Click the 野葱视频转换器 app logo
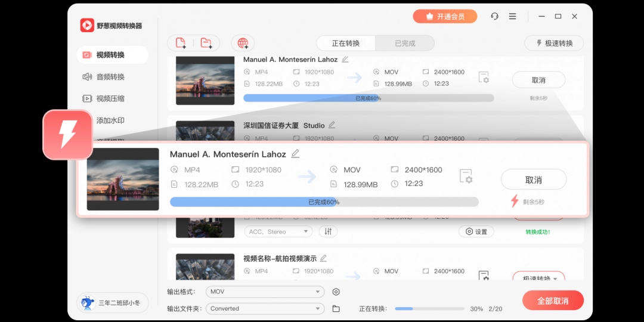 87,26
